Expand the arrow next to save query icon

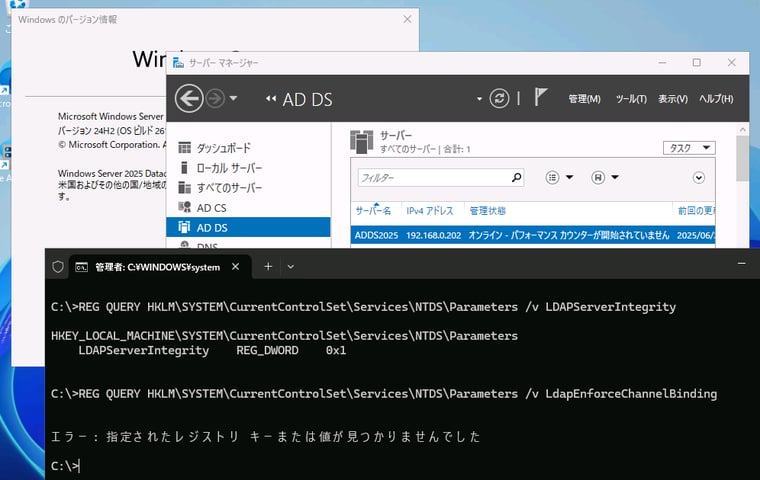615,177
